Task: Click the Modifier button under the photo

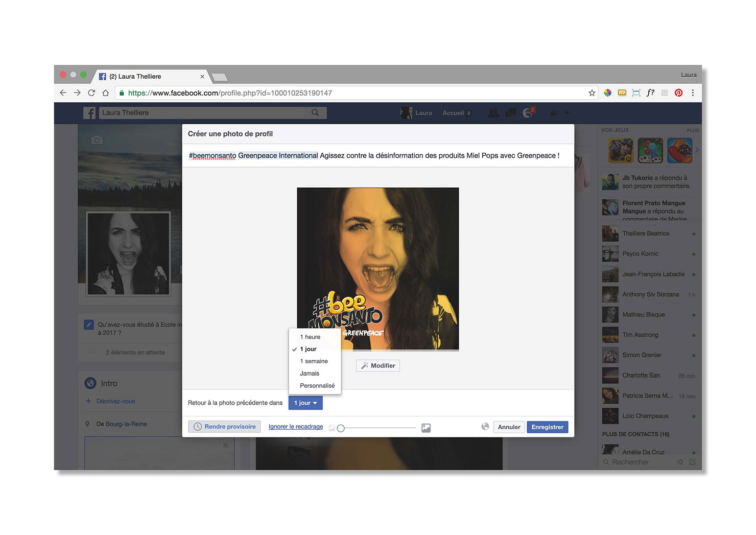Action: tap(378, 366)
